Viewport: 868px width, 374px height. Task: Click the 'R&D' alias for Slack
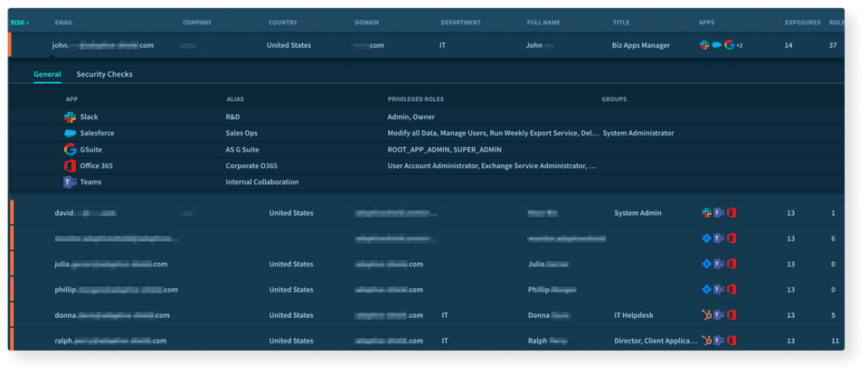point(232,117)
